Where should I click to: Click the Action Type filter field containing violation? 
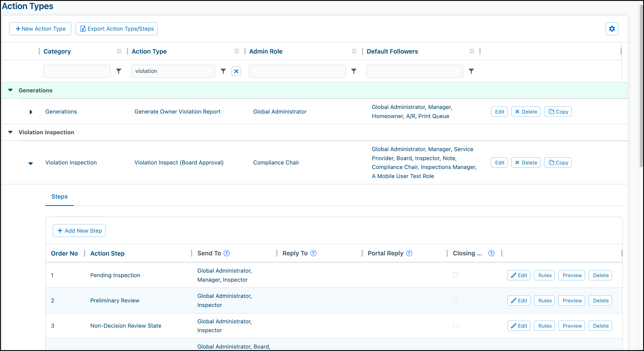click(173, 71)
